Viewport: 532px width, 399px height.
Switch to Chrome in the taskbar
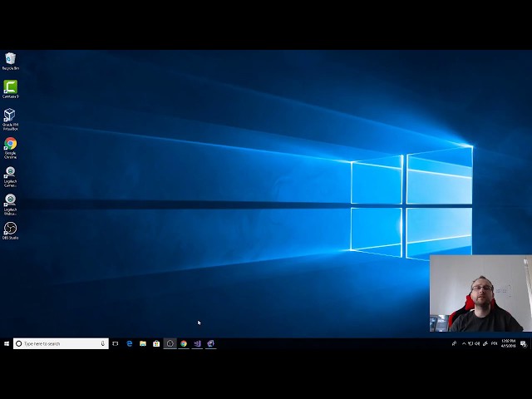(184, 343)
